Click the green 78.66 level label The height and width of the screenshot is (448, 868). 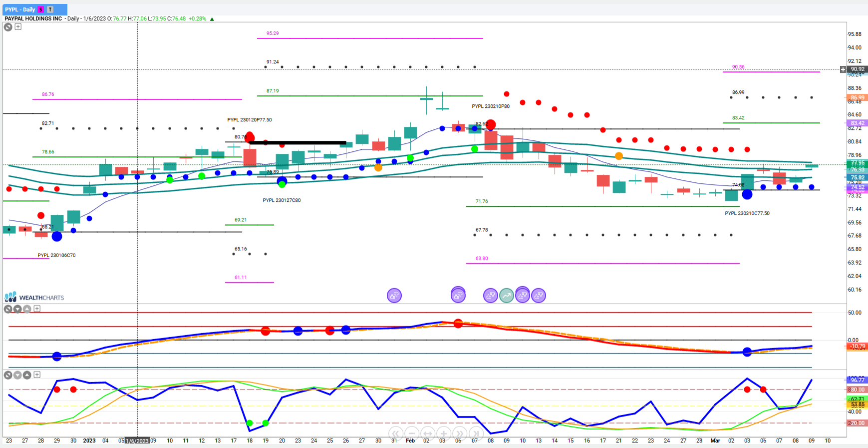48,152
